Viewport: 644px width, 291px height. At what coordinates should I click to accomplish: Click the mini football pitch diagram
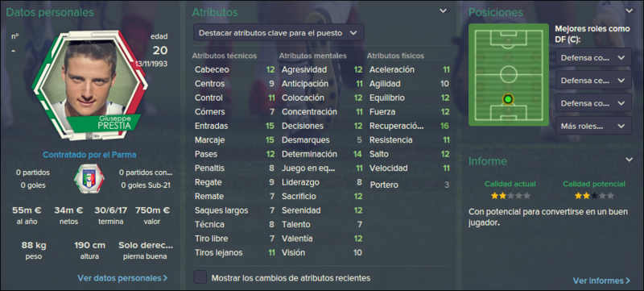click(x=509, y=75)
